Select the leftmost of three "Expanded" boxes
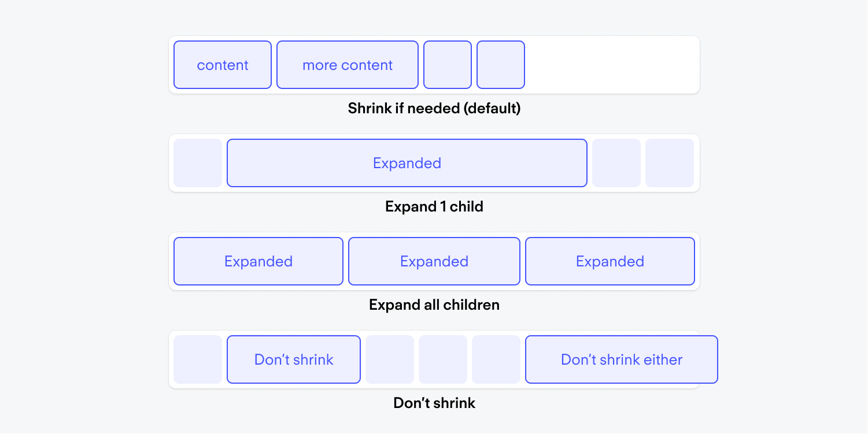The width and height of the screenshot is (868, 434). (x=258, y=261)
